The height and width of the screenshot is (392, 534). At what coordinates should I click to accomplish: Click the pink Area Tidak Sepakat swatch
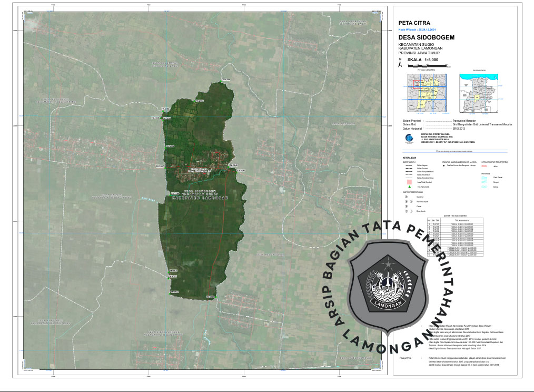click(409, 182)
